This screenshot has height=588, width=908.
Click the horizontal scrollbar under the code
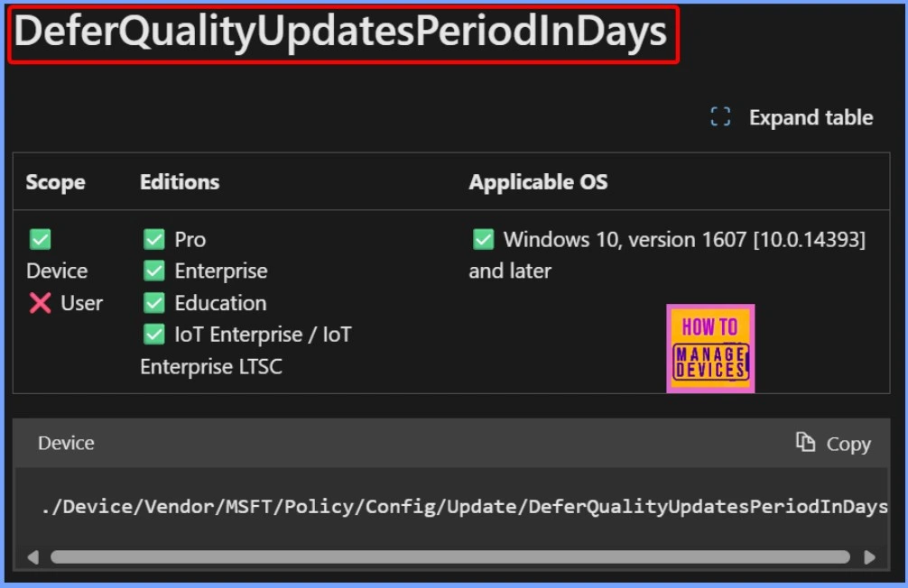point(449,557)
